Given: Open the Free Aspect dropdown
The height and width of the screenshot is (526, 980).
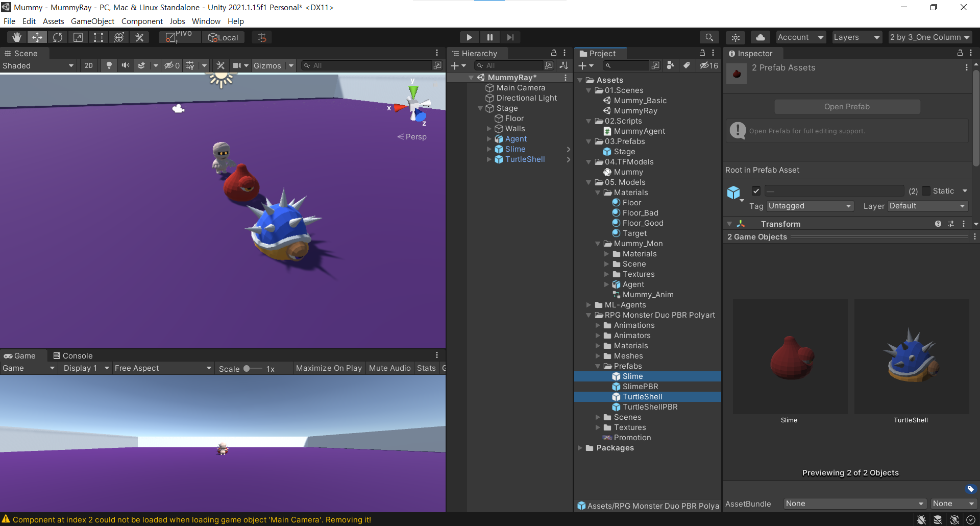Looking at the screenshot, I should pos(163,368).
